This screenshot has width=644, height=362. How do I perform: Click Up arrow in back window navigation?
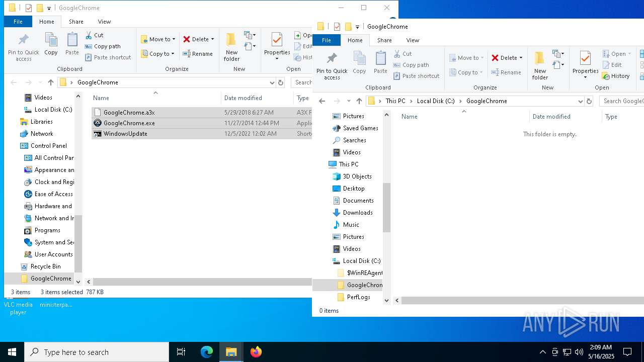(x=50, y=82)
